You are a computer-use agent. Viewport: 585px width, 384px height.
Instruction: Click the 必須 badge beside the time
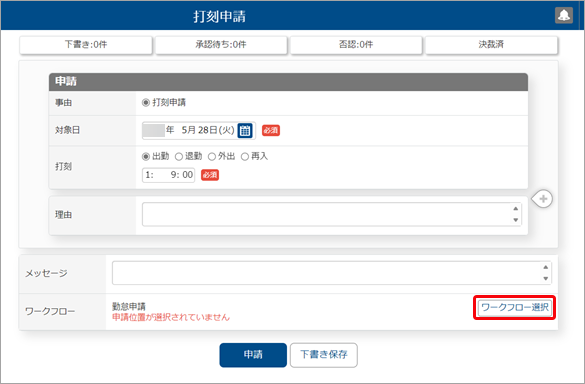(x=210, y=175)
